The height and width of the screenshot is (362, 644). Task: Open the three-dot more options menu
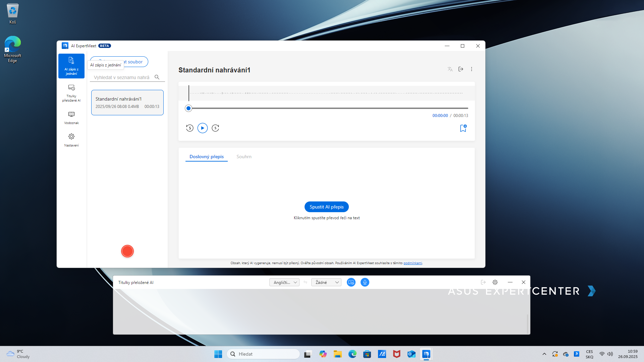472,69
